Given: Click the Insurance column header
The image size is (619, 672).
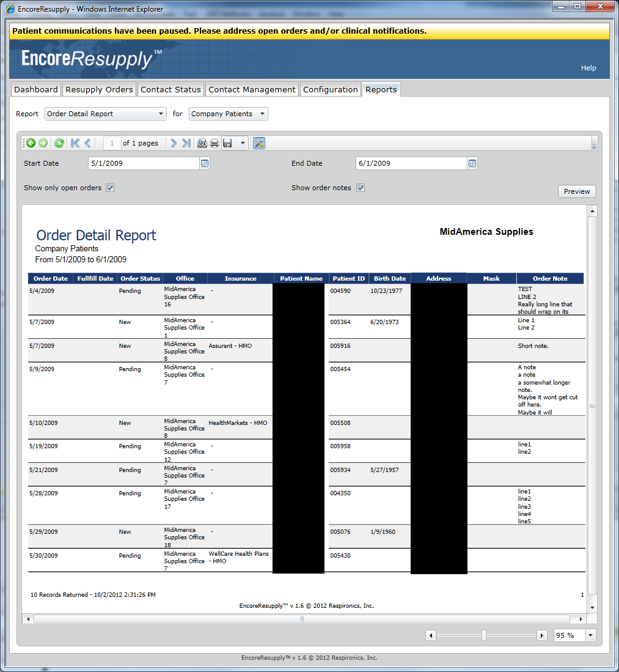Looking at the screenshot, I should tap(240, 278).
